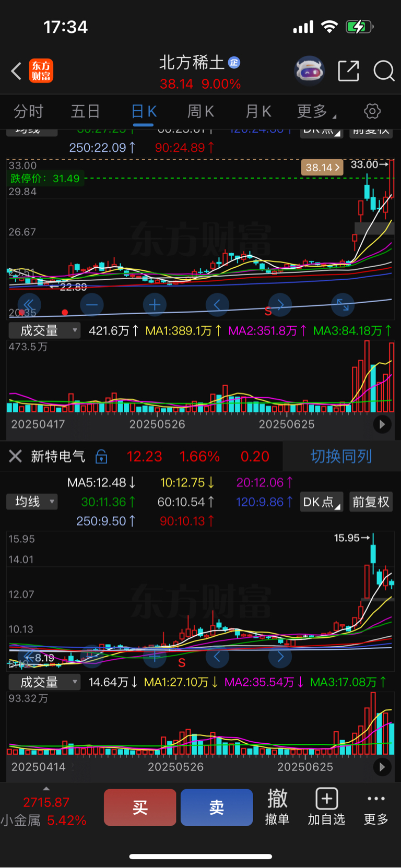
Task: Tap lower 前复权 adjustment button
Action: coord(371,502)
